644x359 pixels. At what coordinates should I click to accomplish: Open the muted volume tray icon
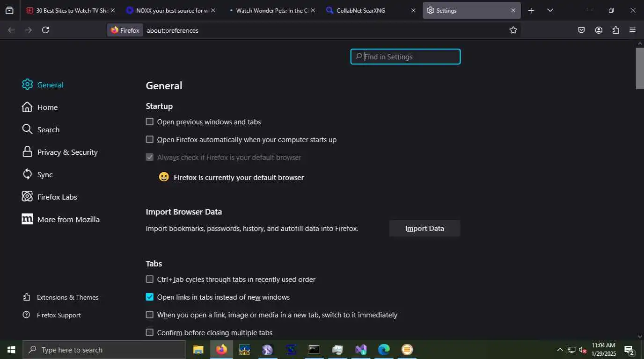pyautogui.click(x=583, y=350)
